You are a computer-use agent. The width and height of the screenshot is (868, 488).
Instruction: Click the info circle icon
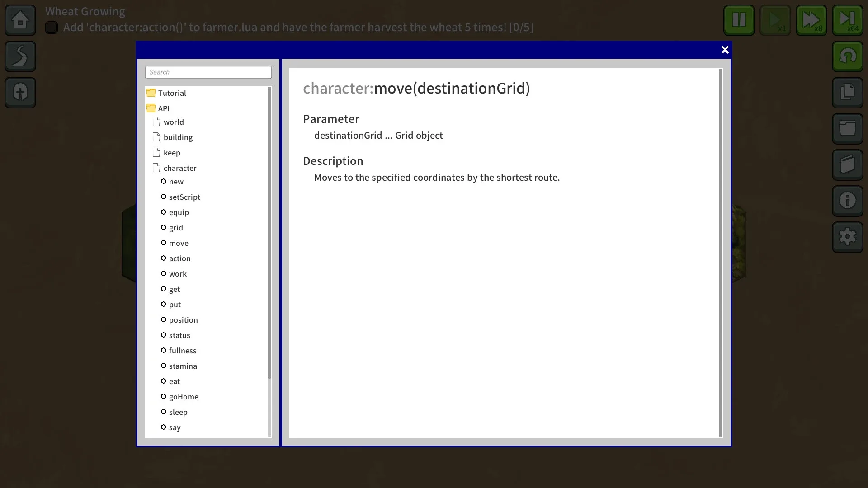click(847, 201)
